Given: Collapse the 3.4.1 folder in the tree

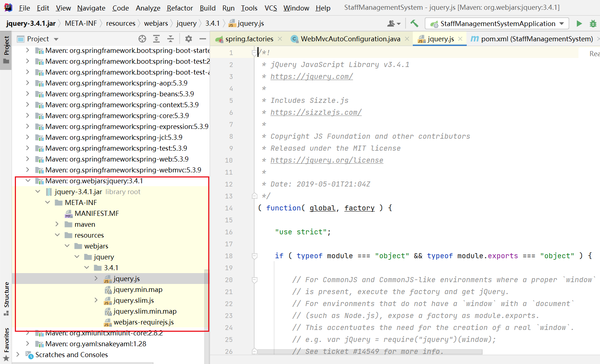Looking at the screenshot, I should [87, 268].
